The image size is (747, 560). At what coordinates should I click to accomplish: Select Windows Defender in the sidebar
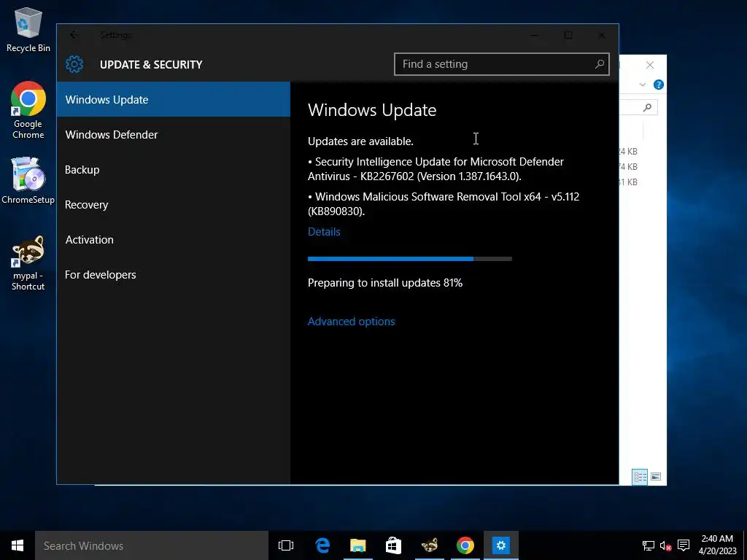[x=174, y=135]
